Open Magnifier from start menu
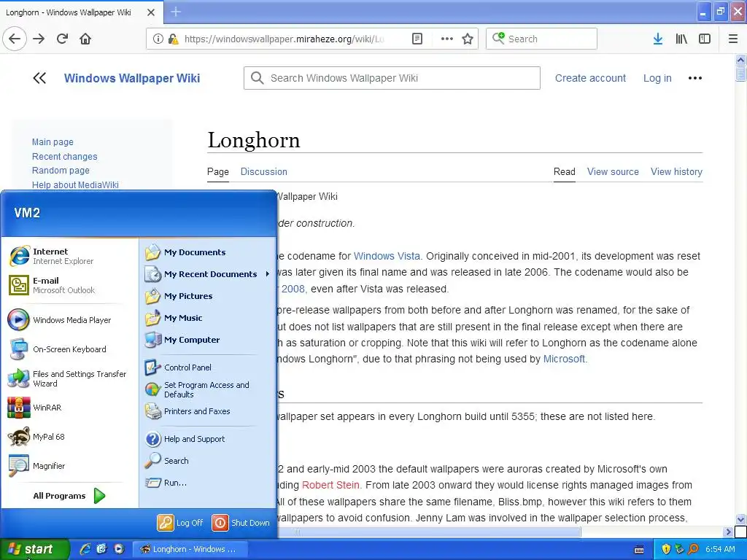747x560 pixels. (70, 466)
